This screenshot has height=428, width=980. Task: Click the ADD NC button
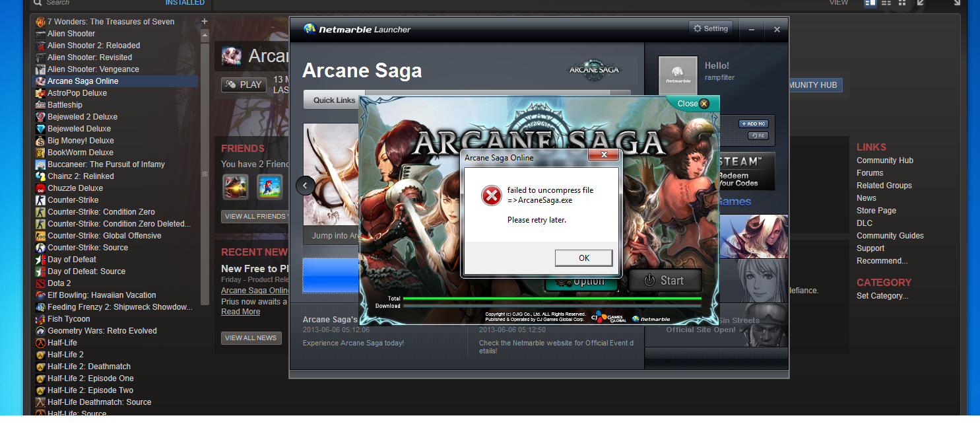point(753,124)
